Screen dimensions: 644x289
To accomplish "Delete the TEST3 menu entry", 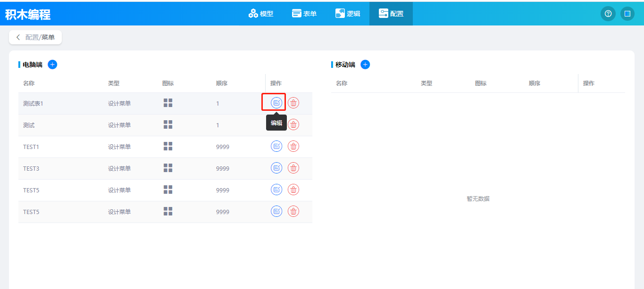I will click(293, 168).
